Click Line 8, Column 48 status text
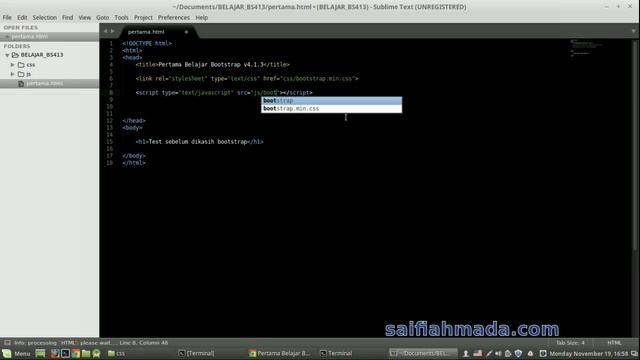 pyautogui.click(x=144, y=343)
